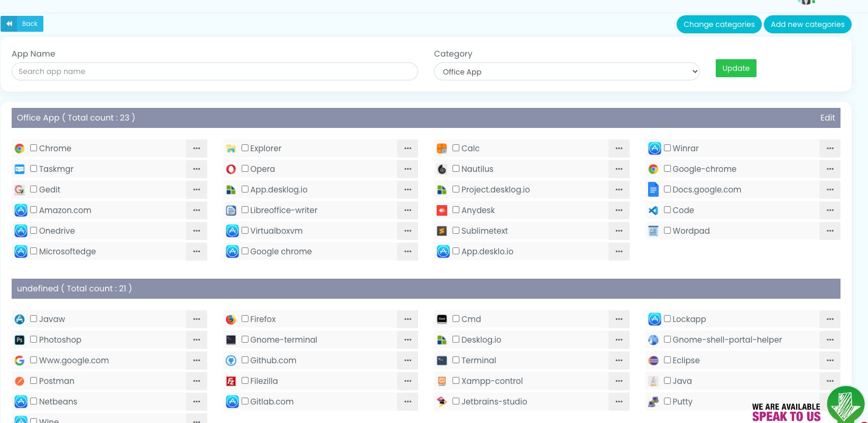Click the Sublimetext app icon

442,231
